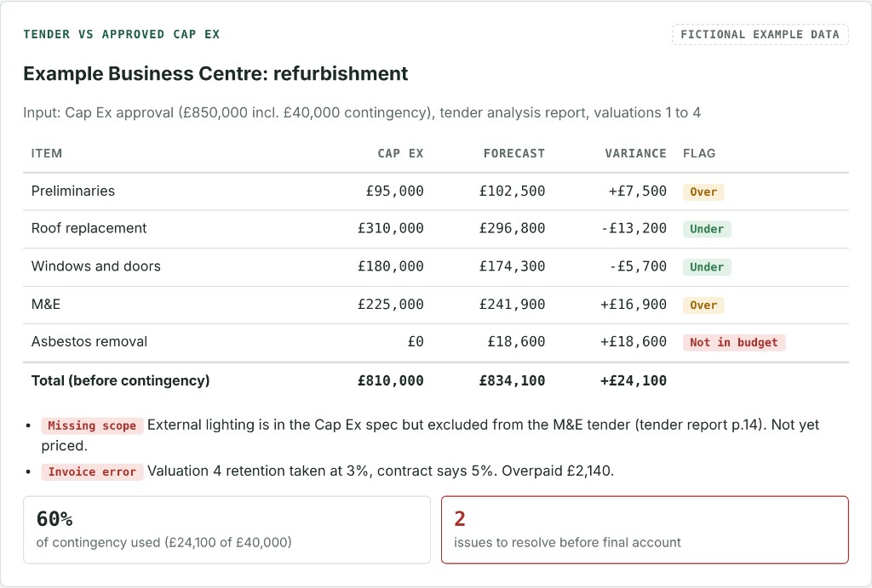
Task: Select the Roof replacement row label
Action: click(89, 228)
